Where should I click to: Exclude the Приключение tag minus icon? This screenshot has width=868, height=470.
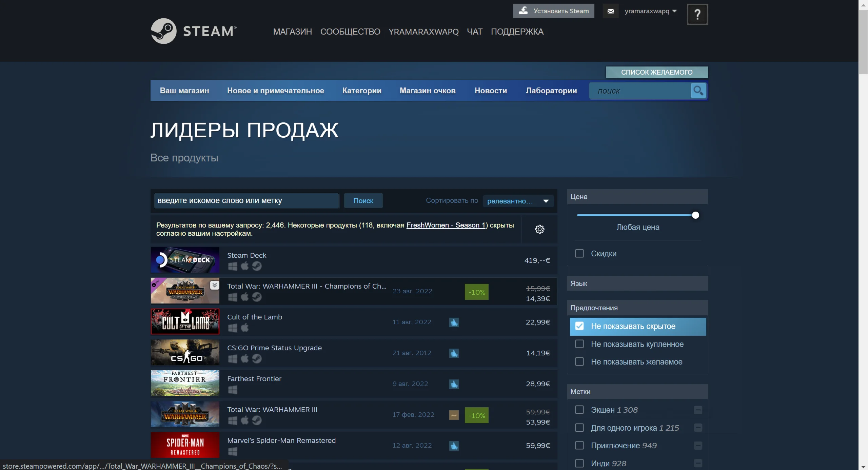click(698, 446)
